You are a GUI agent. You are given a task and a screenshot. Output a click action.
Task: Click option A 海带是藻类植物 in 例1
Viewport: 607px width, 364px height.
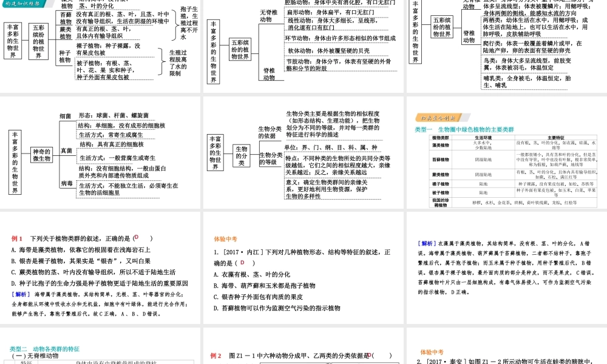click(x=81, y=250)
